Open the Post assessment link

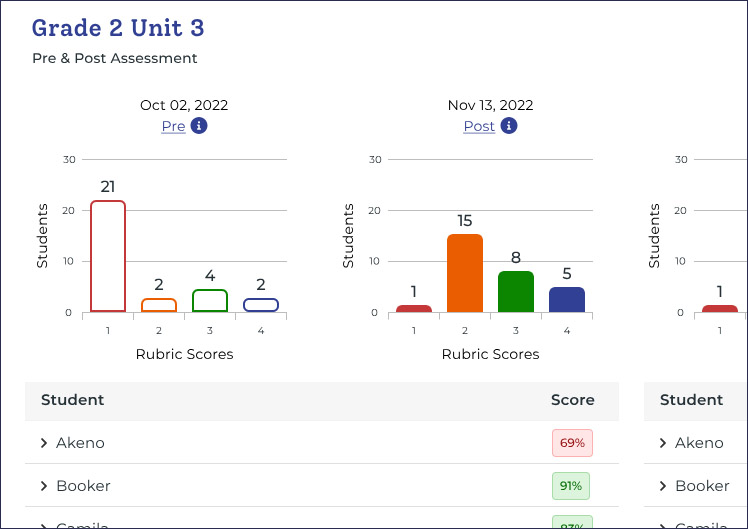(x=479, y=127)
